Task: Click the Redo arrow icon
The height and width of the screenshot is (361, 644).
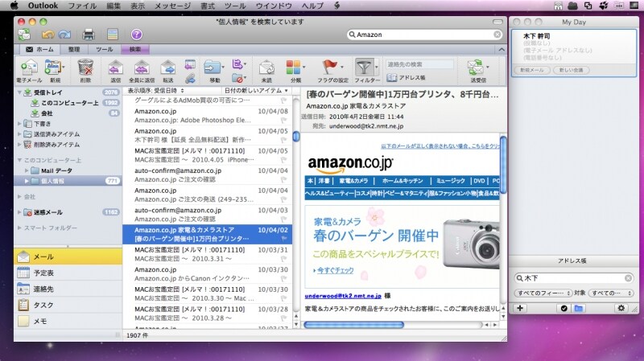Action: click(x=64, y=35)
